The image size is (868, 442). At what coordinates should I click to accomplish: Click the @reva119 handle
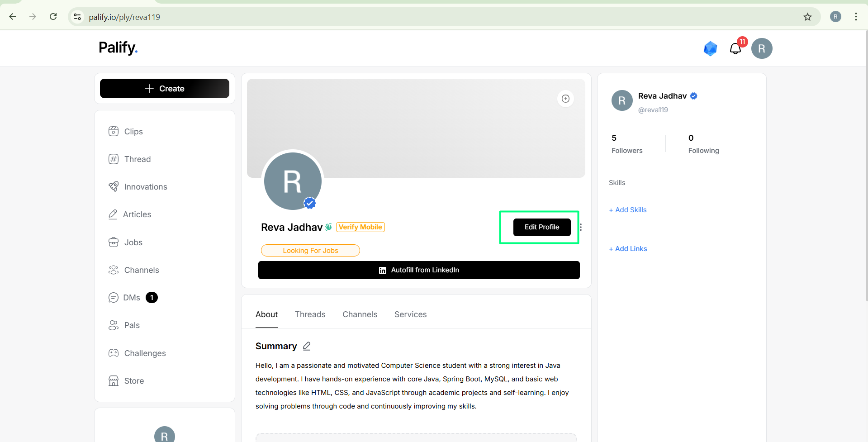click(x=653, y=110)
